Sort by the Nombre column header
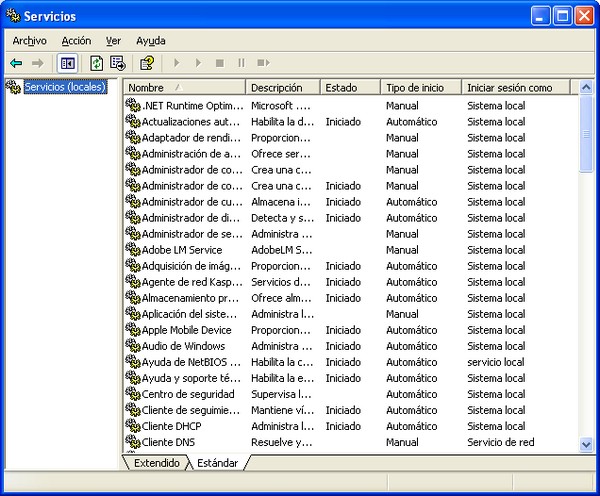This screenshot has height=496, width=600. tap(184, 88)
